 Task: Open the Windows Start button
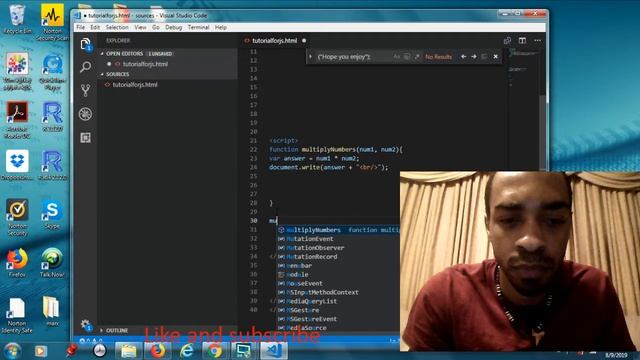[13, 351]
